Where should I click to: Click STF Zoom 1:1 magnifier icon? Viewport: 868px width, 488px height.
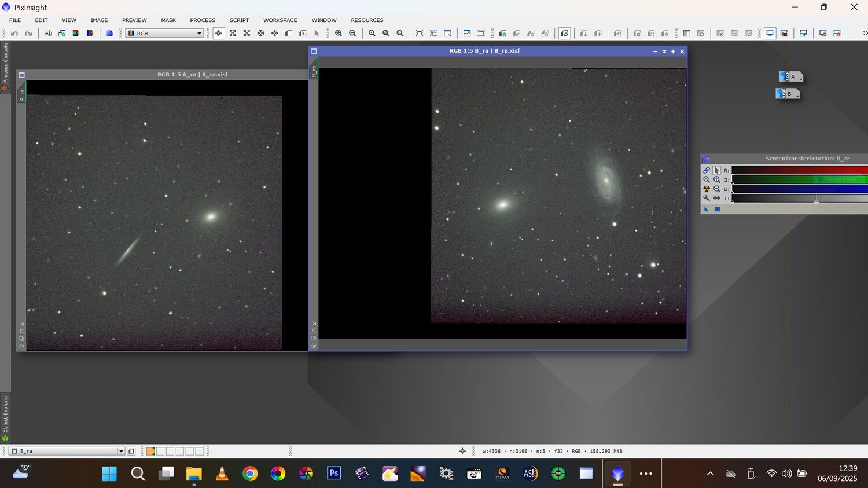tap(707, 179)
